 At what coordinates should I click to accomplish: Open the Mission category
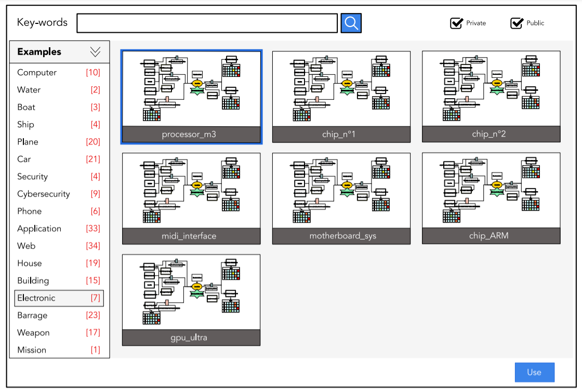click(x=59, y=350)
